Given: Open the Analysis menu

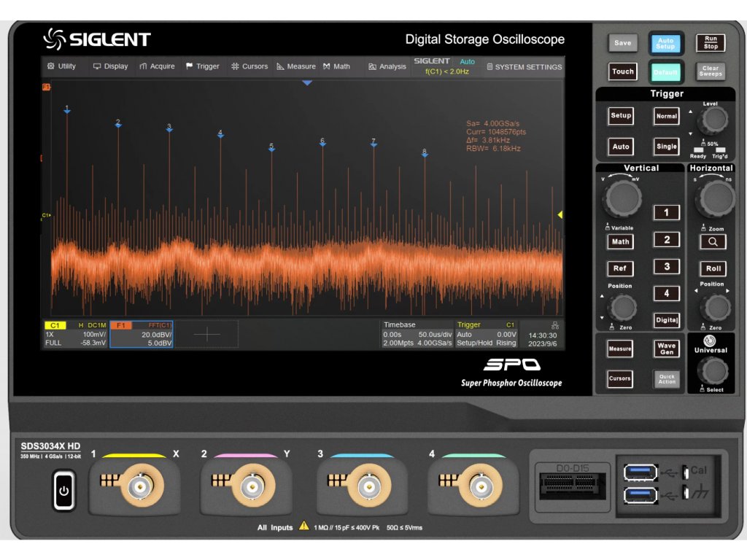Looking at the screenshot, I should point(387,66).
